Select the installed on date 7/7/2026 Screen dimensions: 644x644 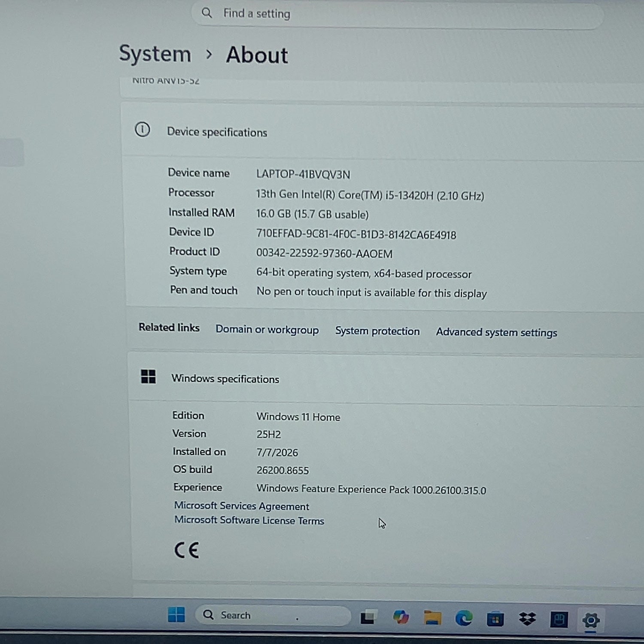click(x=277, y=453)
